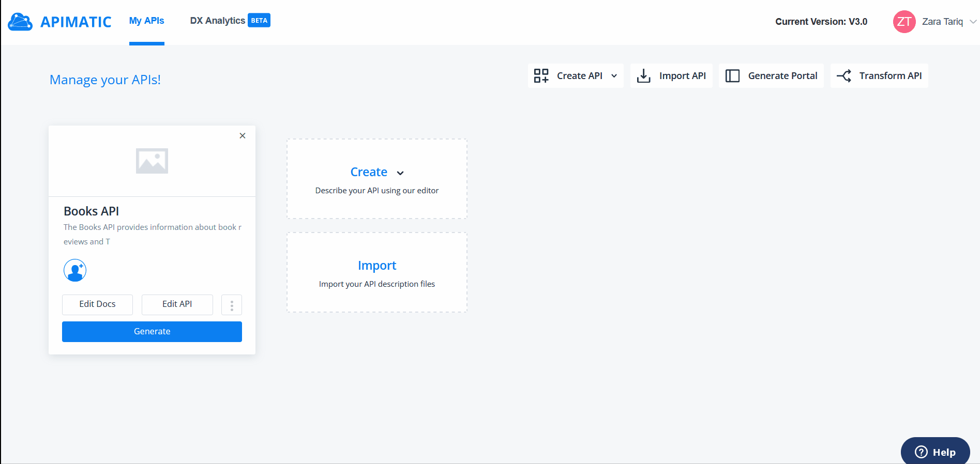Image resolution: width=980 pixels, height=464 pixels.
Task: Click the Import API download icon
Action: (x=643, y=76)
